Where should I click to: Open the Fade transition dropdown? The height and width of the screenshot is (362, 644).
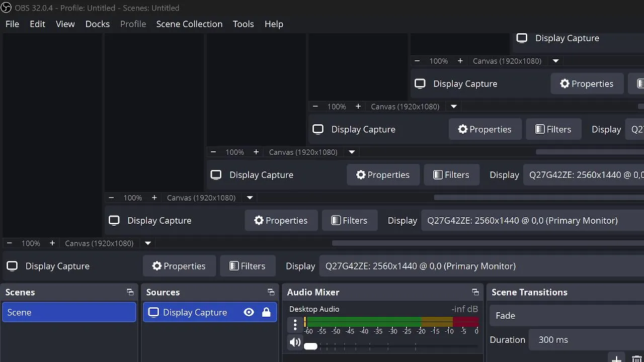[567, 316]
